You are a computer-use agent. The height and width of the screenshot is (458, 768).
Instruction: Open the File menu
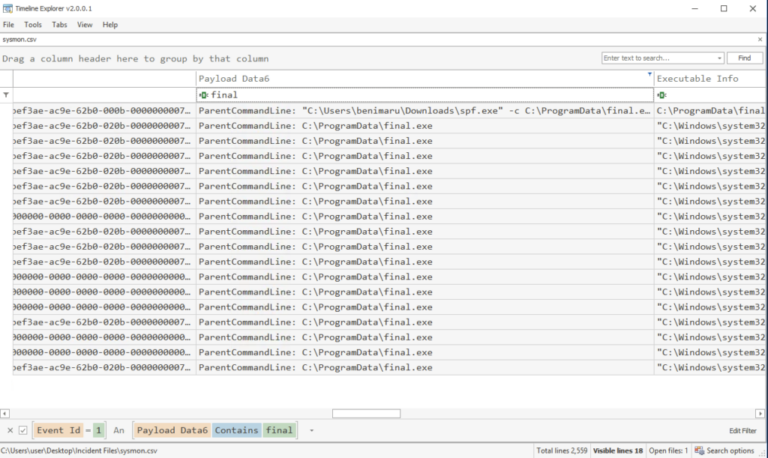tap(8, 24)
